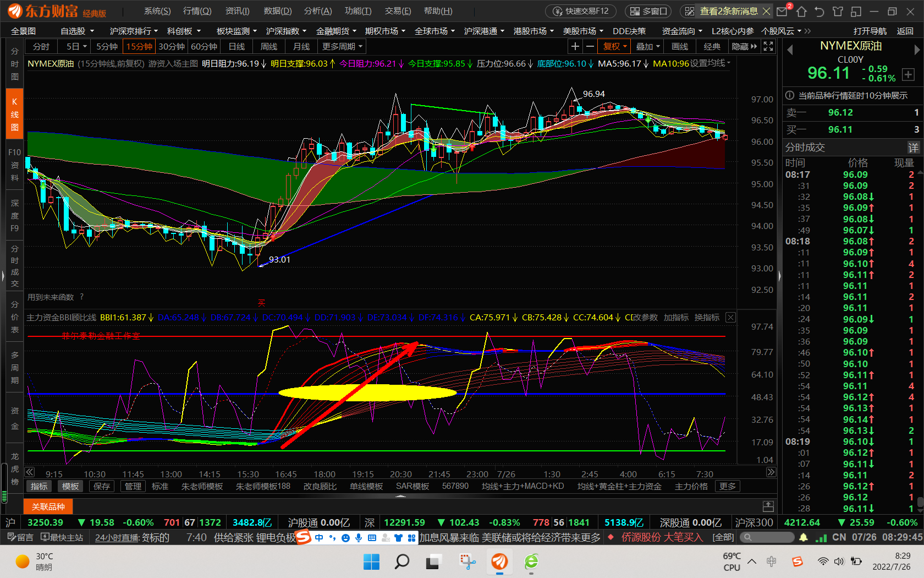Click 打开导航 link
This screenshot has width=924, height=578.
870,31
